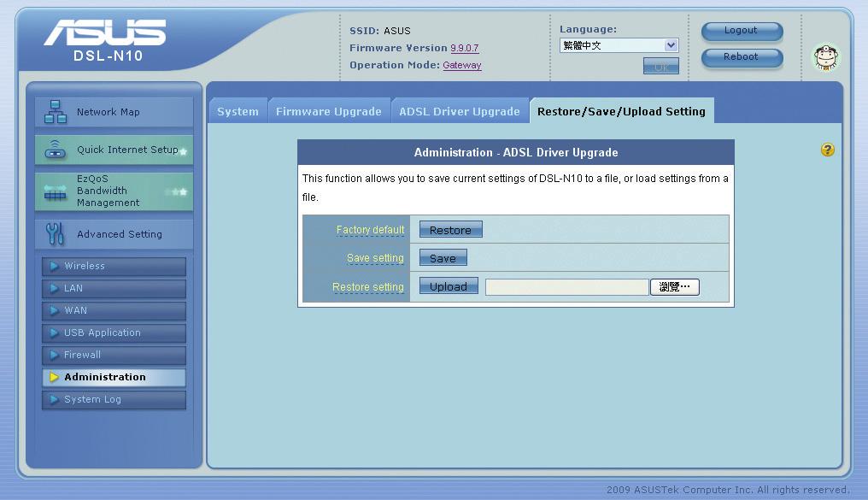Switch to the Firmware Upgrade tab
The height and width of the screenshot is (500, 868).
tap(329, 111)
